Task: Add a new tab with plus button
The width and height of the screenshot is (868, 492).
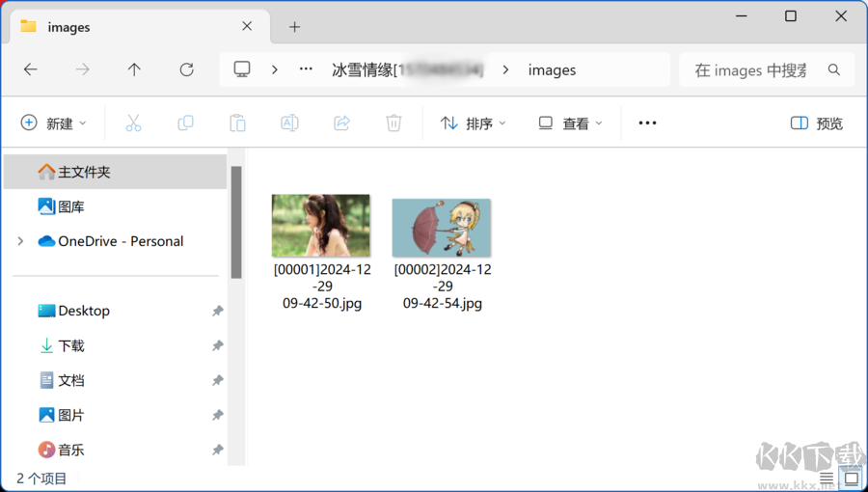Action: (x=294, y=27)
